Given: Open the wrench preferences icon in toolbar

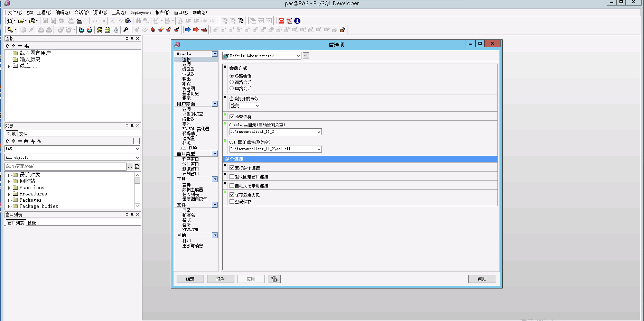Looking at the screenshot, I should coord(125,30).
